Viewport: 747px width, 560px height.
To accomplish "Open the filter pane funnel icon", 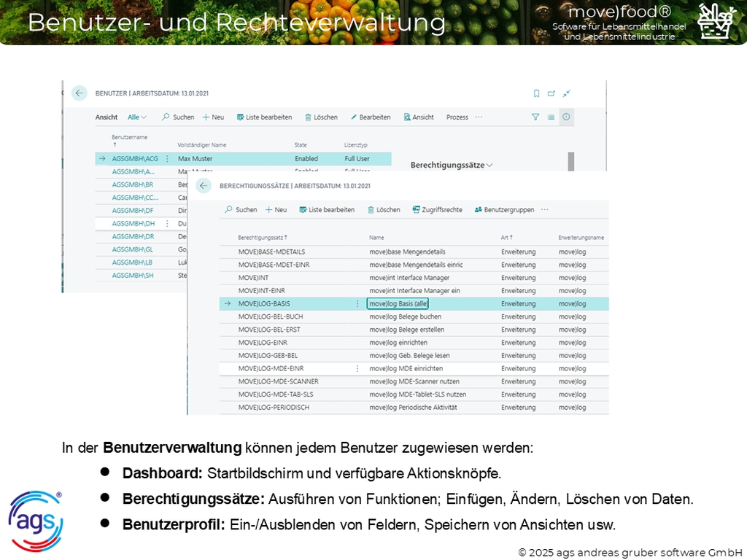I will coord(535,117).
